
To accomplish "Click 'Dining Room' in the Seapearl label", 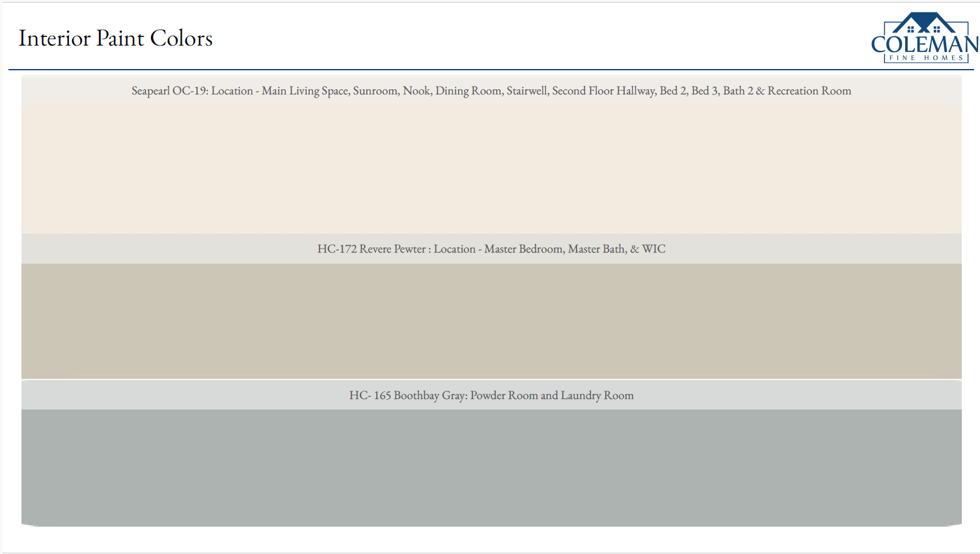I will [469, 91].
